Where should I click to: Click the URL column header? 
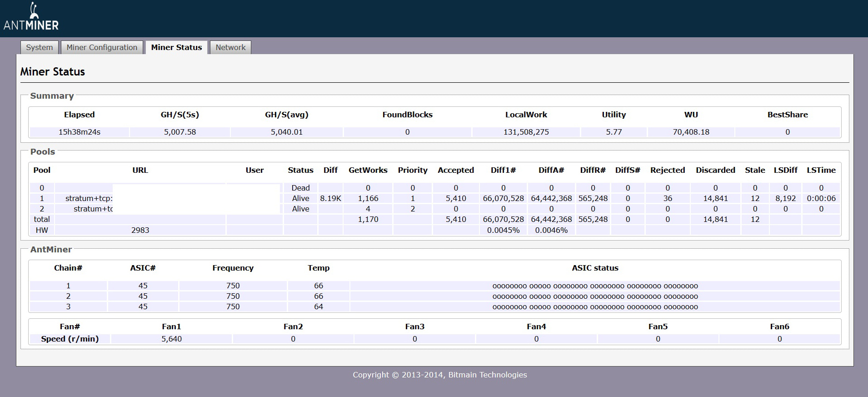click(x=140, y=170)
